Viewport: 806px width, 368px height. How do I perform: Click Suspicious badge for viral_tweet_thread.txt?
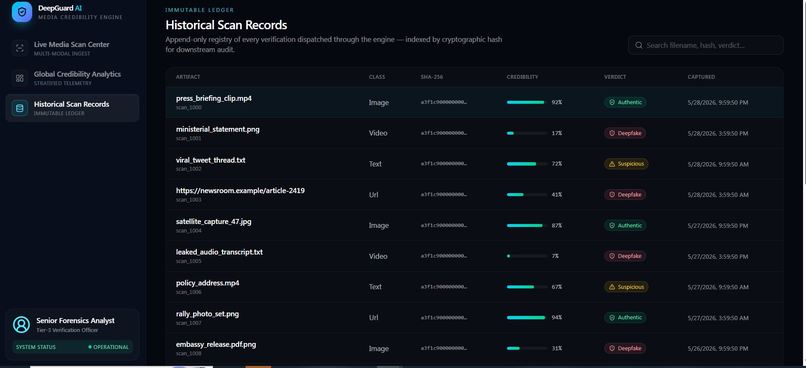[x=626, y=164]
